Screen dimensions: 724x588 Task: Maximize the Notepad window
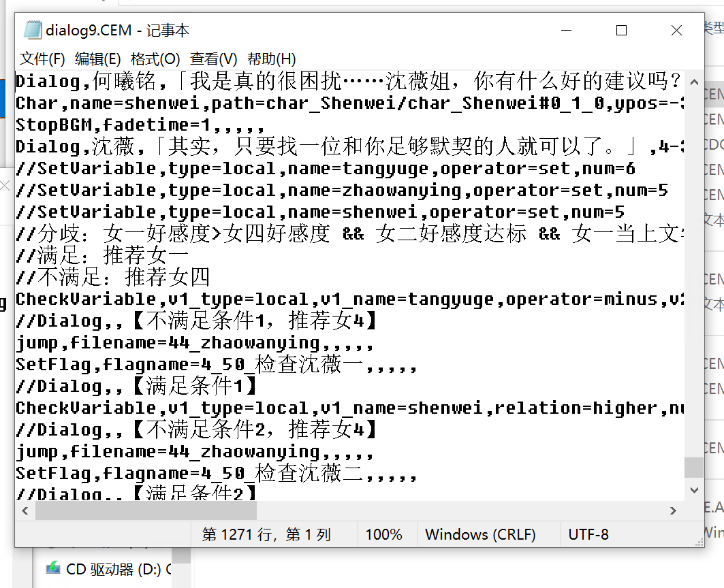pos(621,31)
